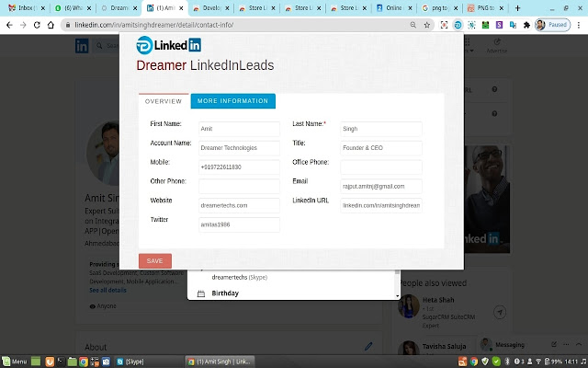Click the LinkedIn home logo on page

coord(82,46)
